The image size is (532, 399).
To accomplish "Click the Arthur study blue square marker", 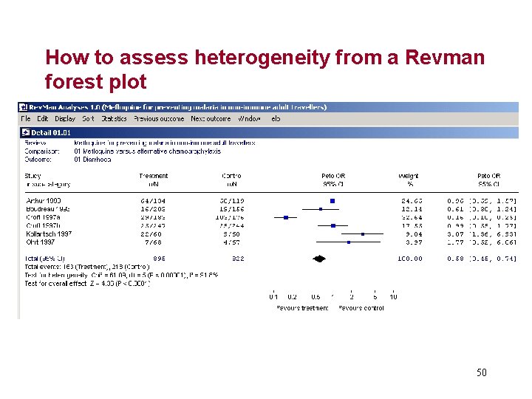I will coord(332,201).
